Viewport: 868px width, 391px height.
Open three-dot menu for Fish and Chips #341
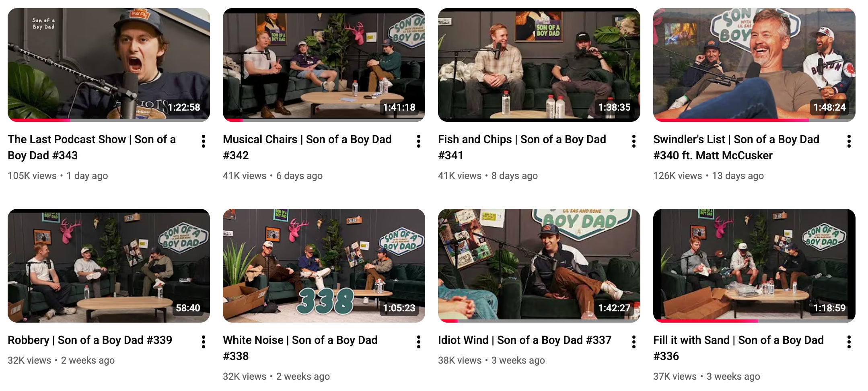pos(634,141)
